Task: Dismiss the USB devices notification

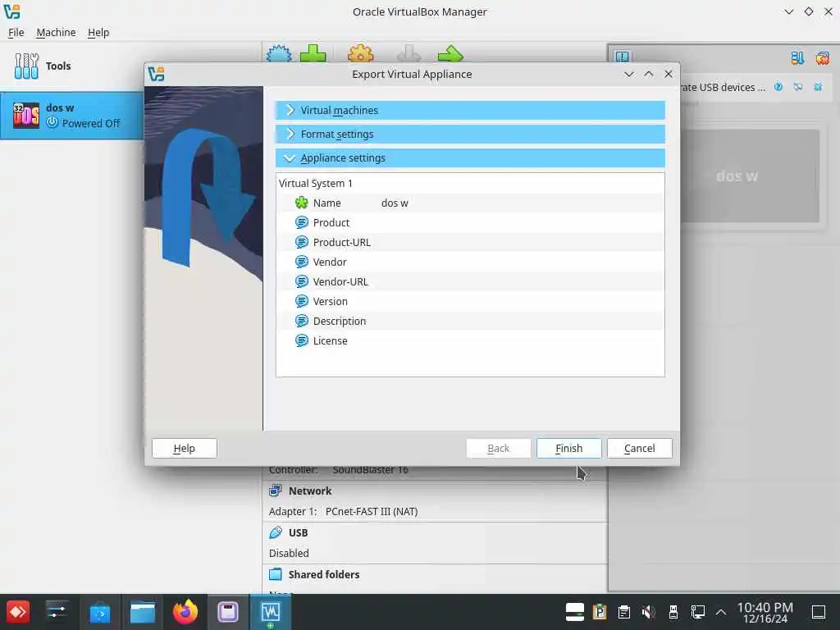Action: (818, 87)
